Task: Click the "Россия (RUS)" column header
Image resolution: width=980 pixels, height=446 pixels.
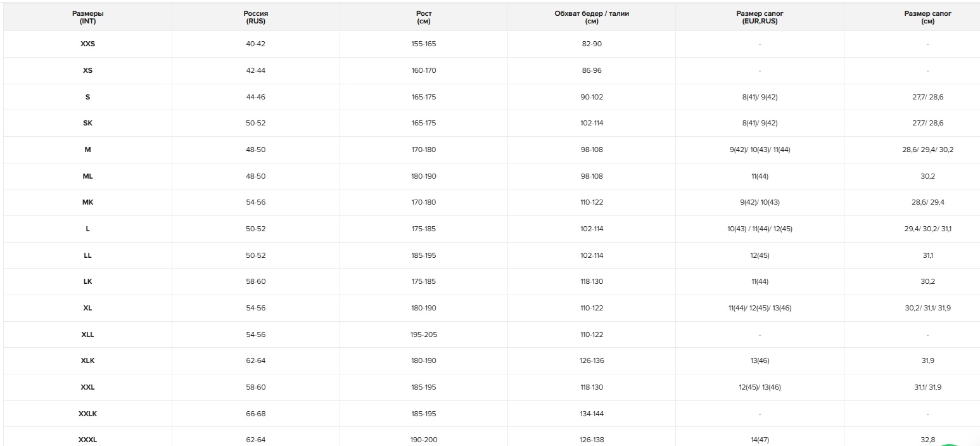Action: [255, 17]
